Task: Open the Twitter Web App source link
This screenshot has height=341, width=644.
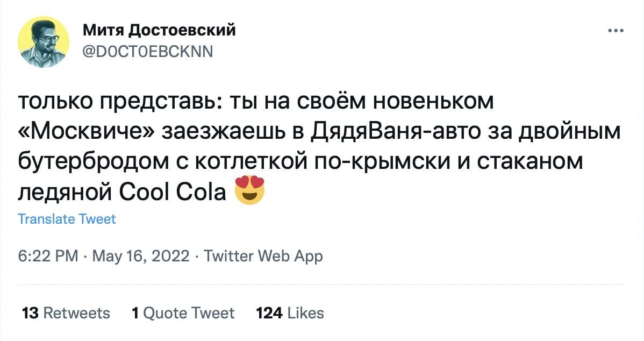Action: coord(262,256)
